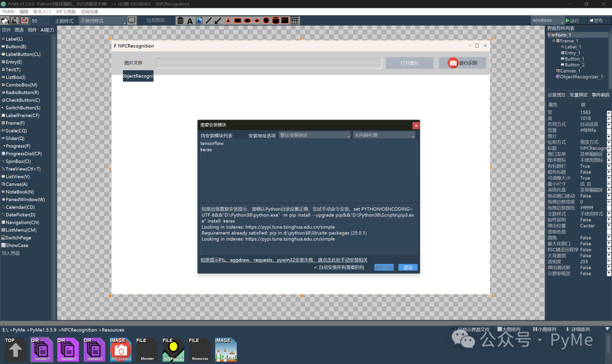
Task: Click the picture icon in top-left toolbar
Action: (x=15, y=20)
